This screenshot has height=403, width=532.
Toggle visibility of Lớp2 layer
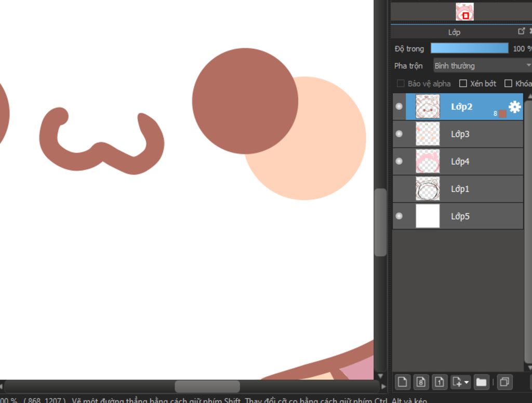[399, 106]
